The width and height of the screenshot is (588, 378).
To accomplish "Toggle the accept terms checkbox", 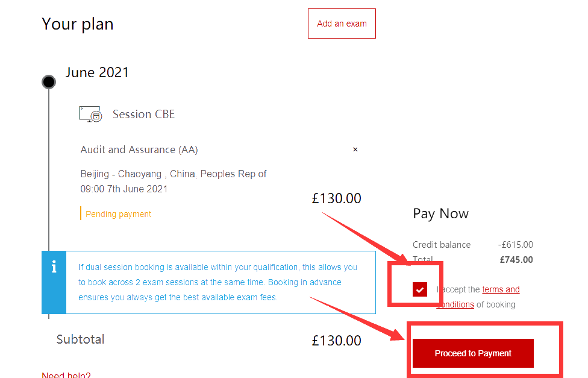I will pos(420,289).
